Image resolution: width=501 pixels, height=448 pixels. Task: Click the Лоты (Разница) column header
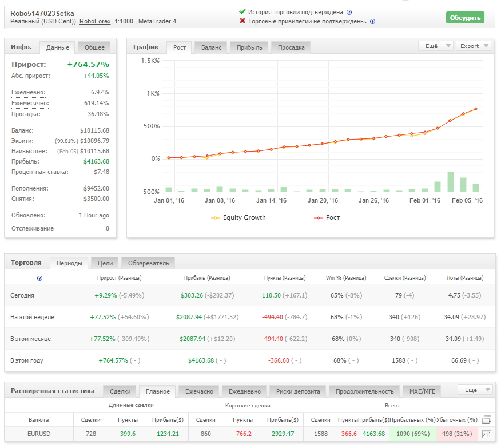pos(465,278)
